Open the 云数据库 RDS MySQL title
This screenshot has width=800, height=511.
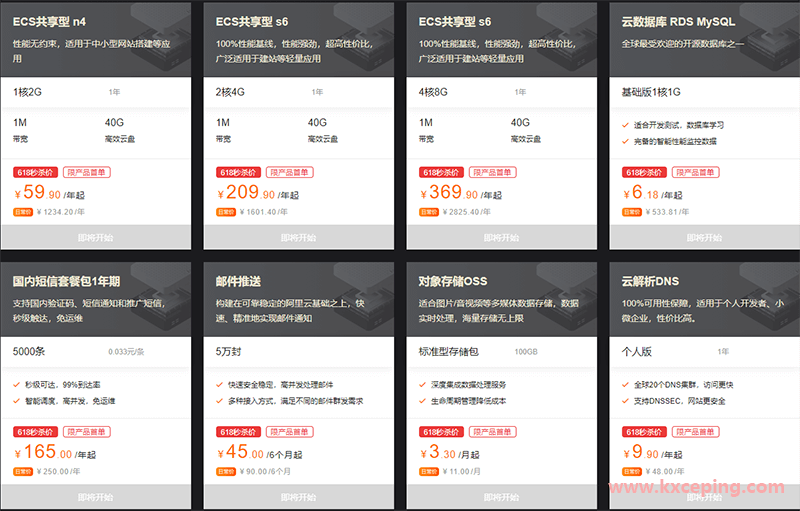[x=678, y=22]
